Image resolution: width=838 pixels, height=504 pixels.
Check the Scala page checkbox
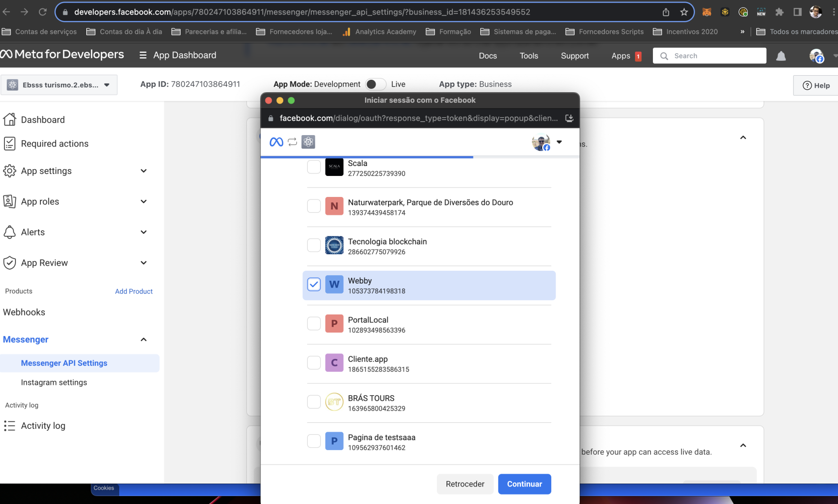click(314, 167)
